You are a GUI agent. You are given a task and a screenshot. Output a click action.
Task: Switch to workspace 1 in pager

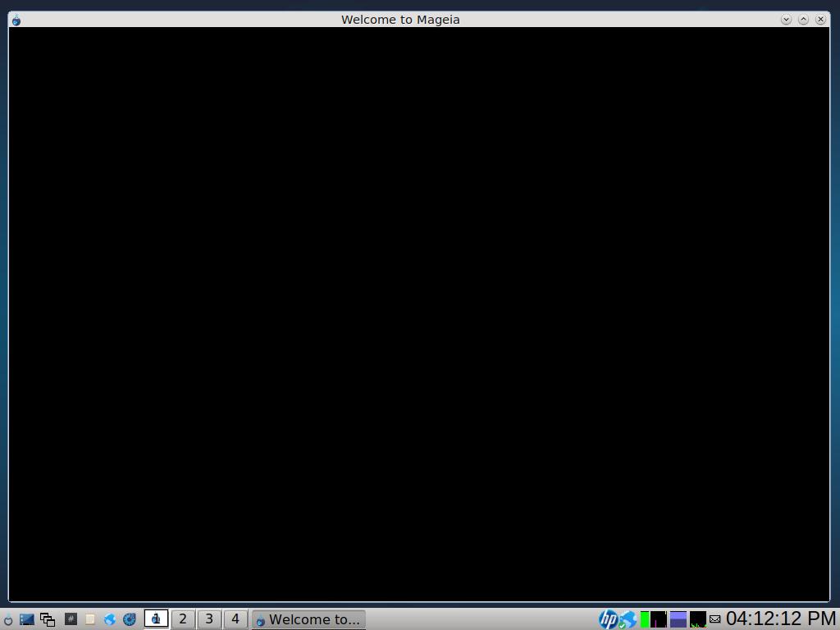pyautogui.click(x=157, y=619)
